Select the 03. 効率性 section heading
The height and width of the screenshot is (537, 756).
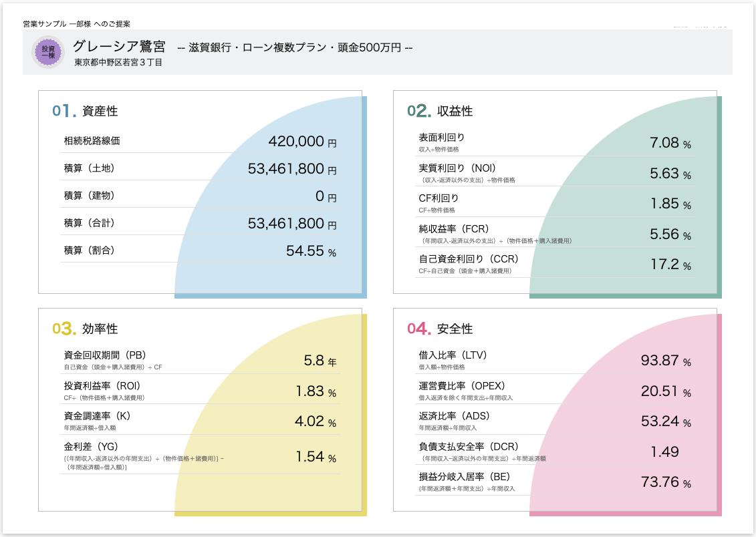pos(85,329)
